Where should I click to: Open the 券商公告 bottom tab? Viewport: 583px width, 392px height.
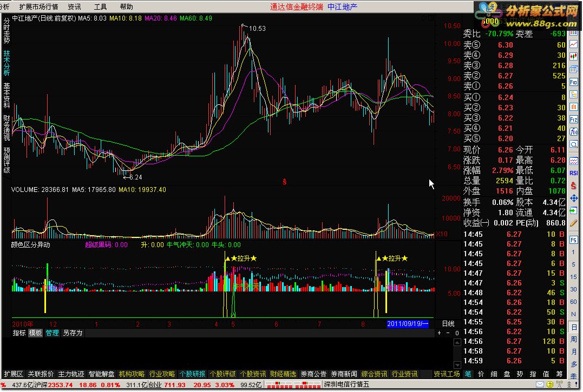pyautogui.click(x=313, y=374)
